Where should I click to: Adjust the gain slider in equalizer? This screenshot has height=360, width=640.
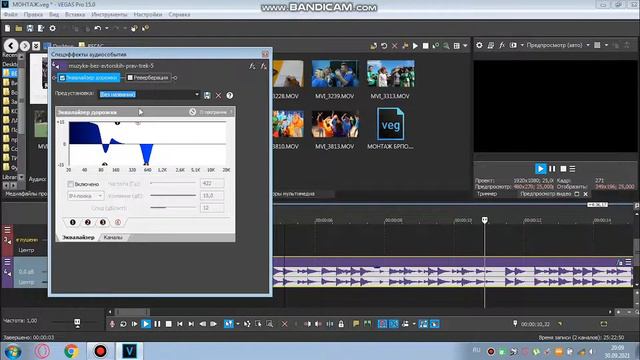[173, 196]
